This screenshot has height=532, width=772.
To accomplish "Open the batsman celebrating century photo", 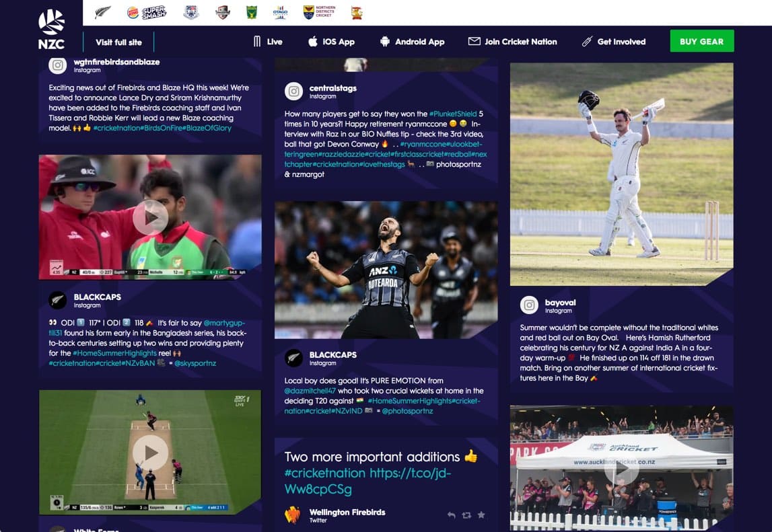I will (x=621, y=174).
